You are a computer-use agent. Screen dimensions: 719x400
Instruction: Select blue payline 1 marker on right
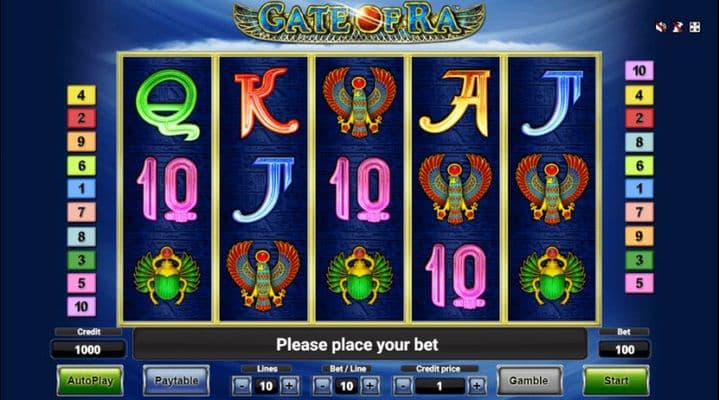[x=639, y=189]
